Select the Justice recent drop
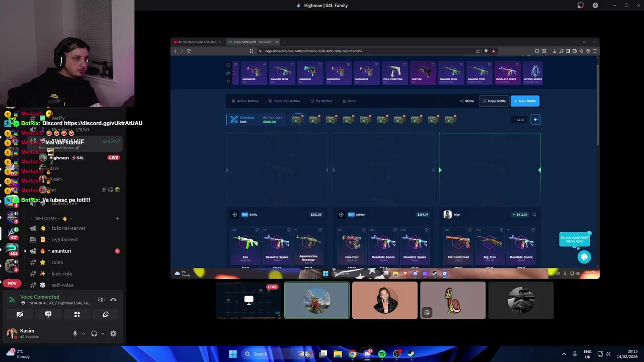Viewport: 644px width, 362px height. [x=422, y=73]
